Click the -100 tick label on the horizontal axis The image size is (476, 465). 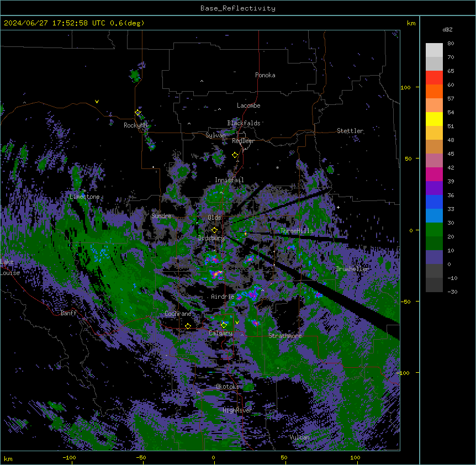tap(69, 457)
